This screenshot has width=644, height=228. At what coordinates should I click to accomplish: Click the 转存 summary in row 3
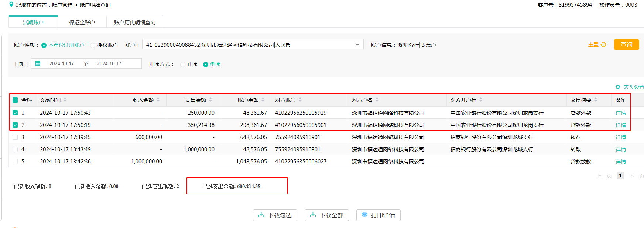click(x=576, y=137)
